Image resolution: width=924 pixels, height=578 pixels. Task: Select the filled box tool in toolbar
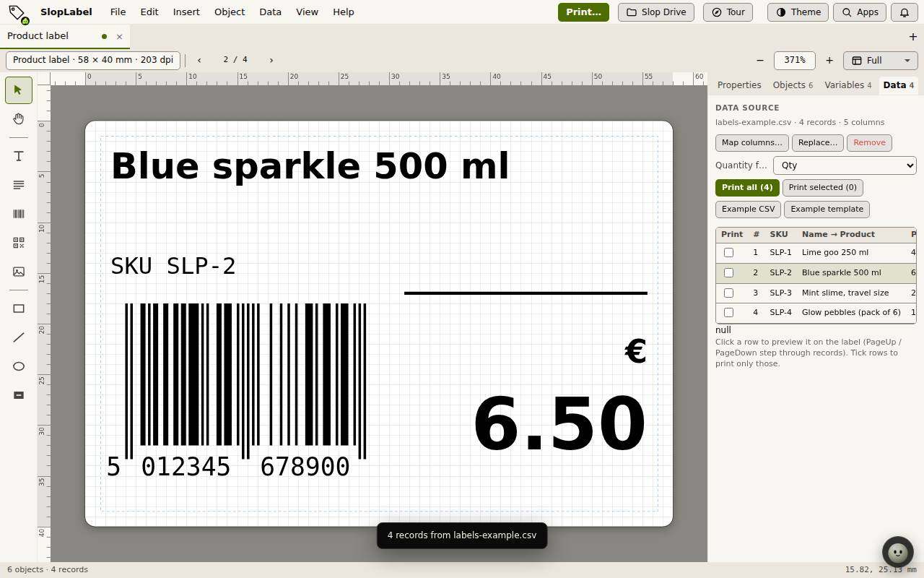coord(19,395)
